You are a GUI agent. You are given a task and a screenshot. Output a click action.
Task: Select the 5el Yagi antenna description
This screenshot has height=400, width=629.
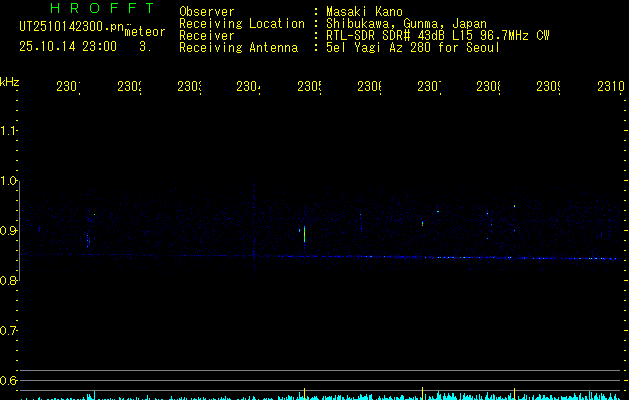pos(412,47)
